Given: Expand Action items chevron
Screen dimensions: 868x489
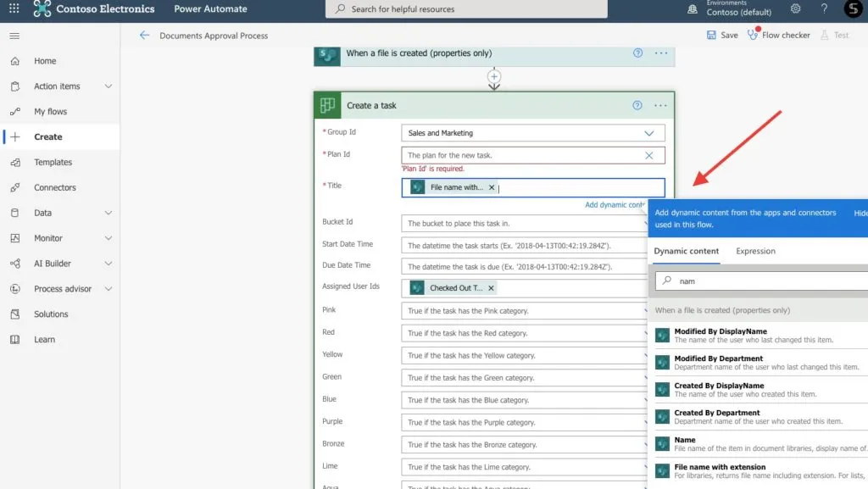Looking at the screenshot, I should coord(108,86).
